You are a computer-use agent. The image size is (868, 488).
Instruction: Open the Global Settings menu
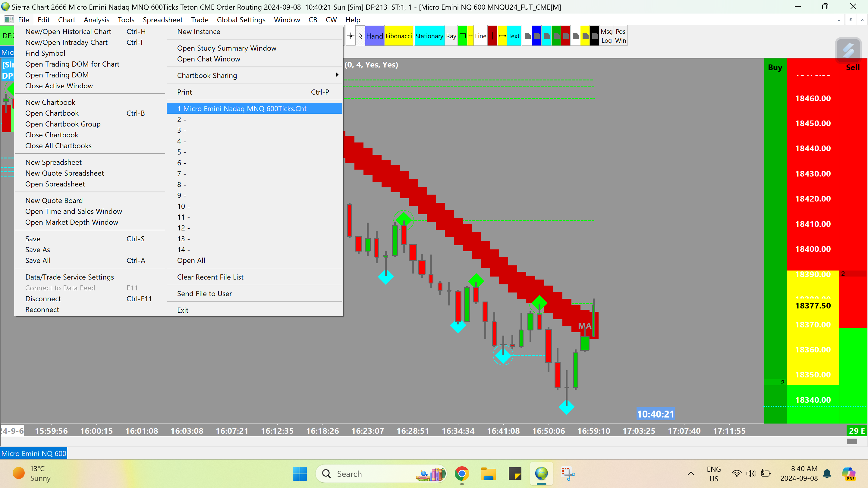(241, 20)
